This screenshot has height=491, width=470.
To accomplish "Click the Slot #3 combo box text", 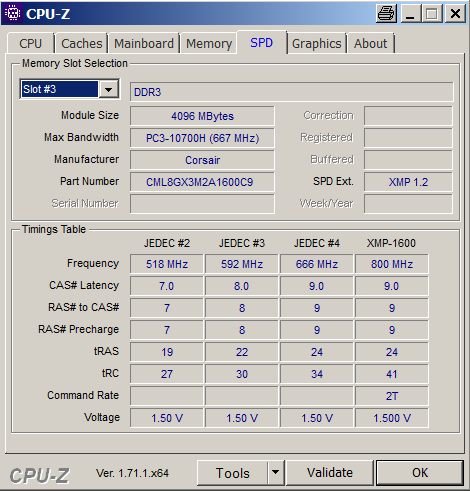I will (59, 89).
